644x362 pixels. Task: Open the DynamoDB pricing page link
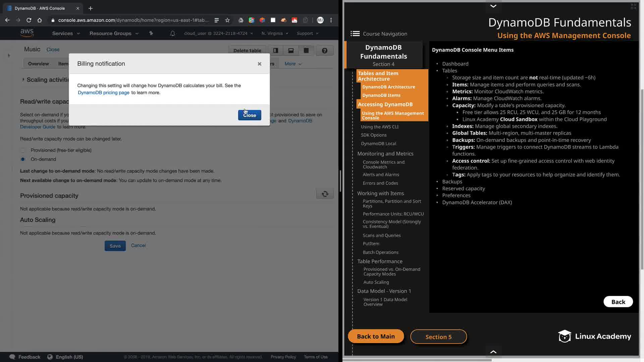(x=103, y=93)
